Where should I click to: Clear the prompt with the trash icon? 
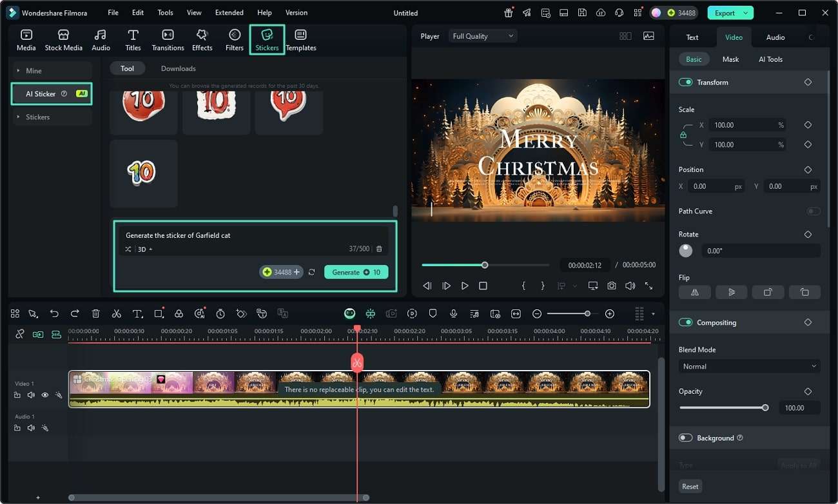coord(379,249)
